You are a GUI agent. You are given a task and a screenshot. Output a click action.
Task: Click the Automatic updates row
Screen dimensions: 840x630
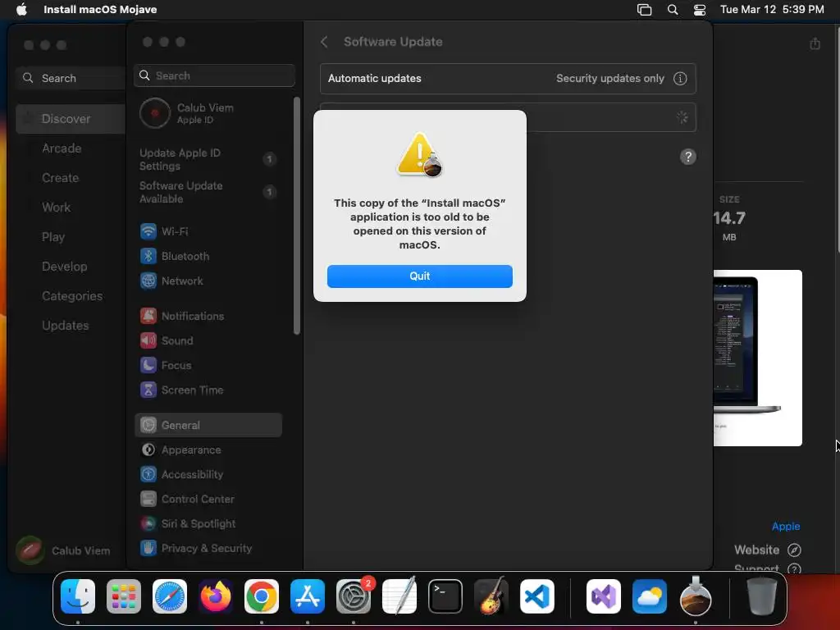pyautogui.click(x=508, y=78)
